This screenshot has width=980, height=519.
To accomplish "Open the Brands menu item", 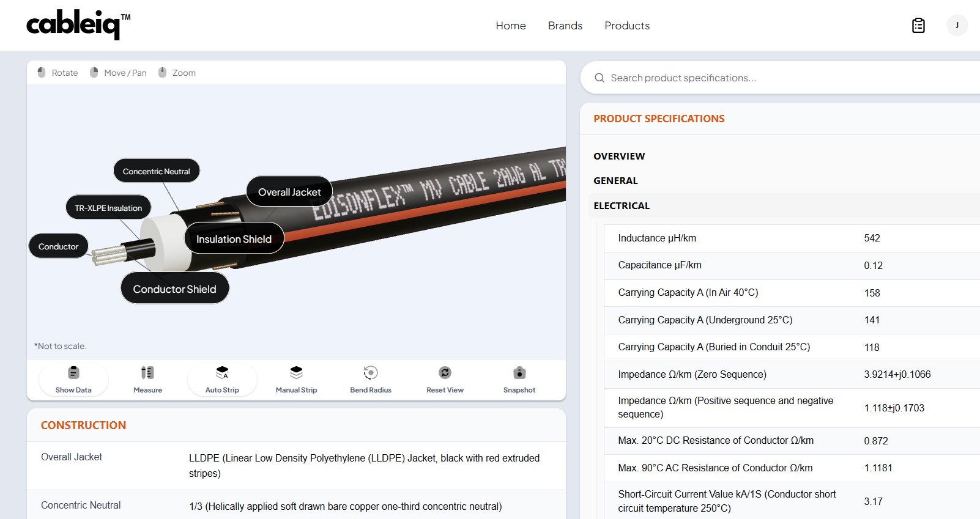I will click(565, 26).
